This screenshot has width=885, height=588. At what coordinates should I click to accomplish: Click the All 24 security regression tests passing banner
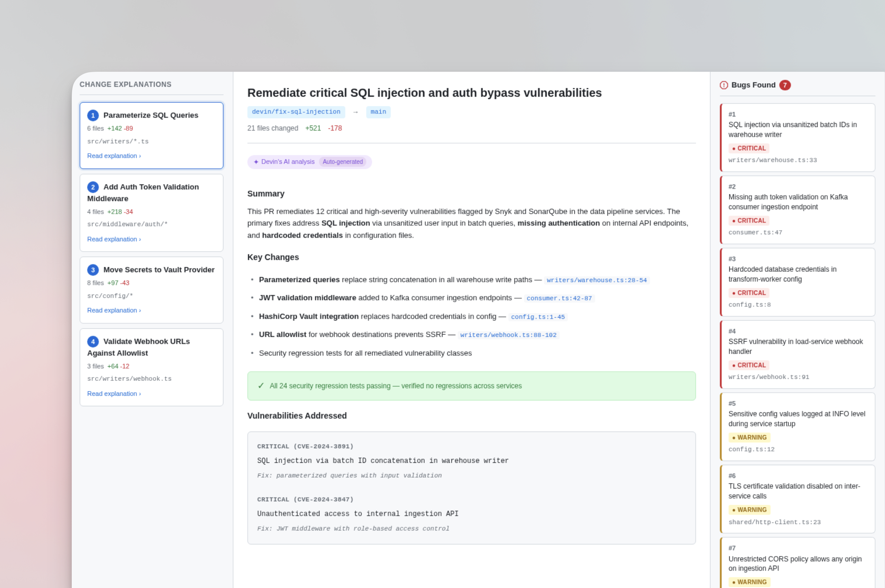pyautogui.click(x=471, y=386)
